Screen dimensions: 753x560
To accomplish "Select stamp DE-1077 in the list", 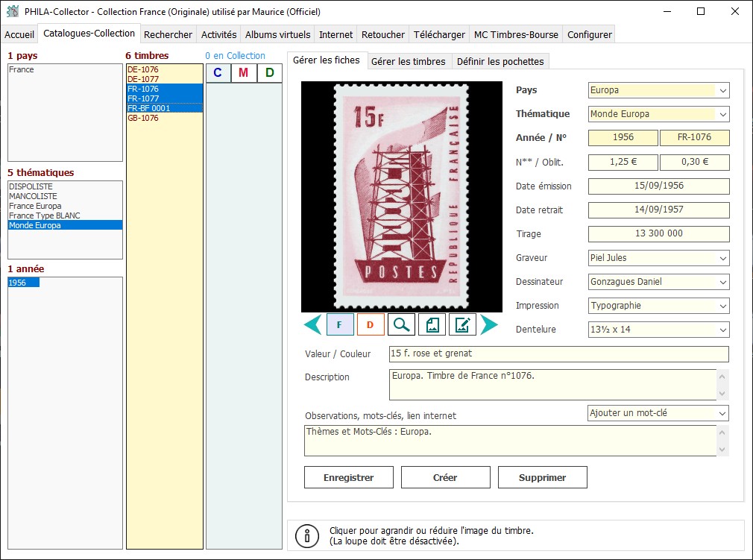I will tap(164, 79).
